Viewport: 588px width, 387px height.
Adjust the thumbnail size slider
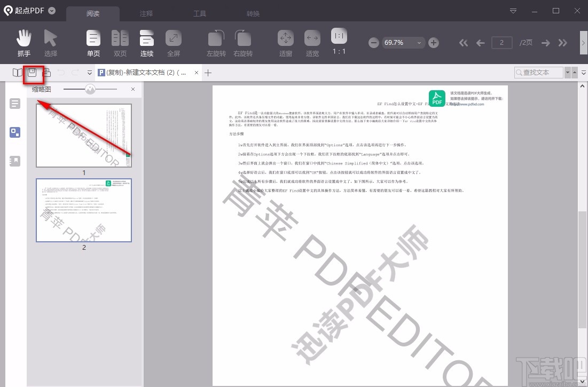(x=89, y=89)
